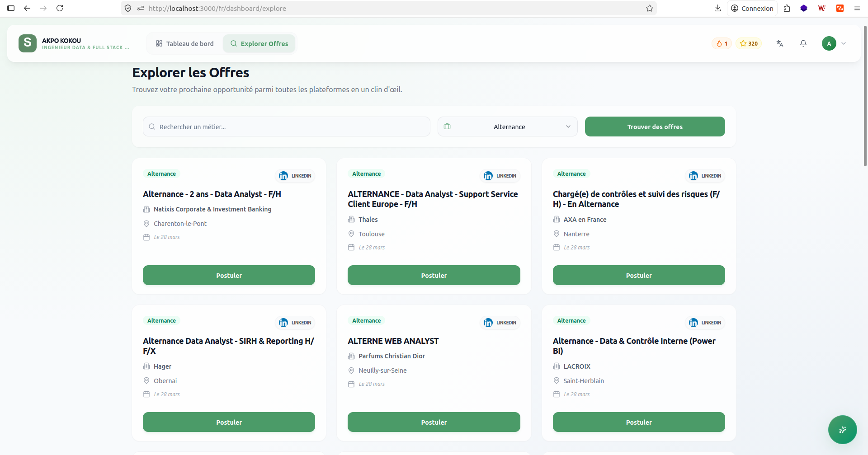Open the browser downloads icon
Image resolution: width=868 pixels, height=455 pixels.
[x=717, y=8]
